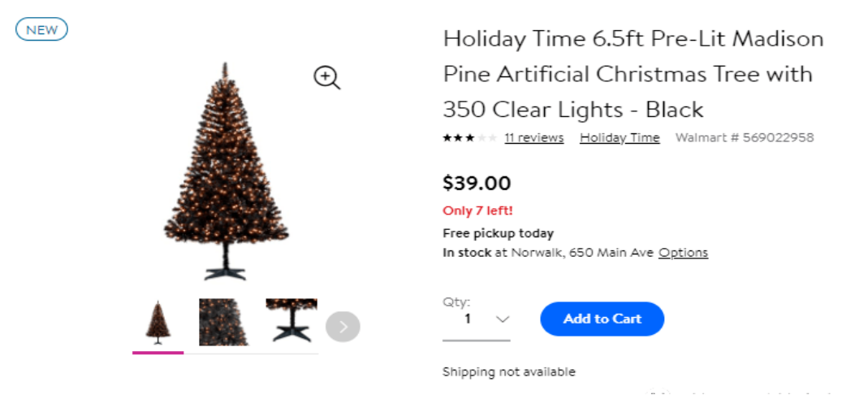Viewport: 868px width, 395px height.
Task: Click the $39.00 price
Action: (477, 183)
